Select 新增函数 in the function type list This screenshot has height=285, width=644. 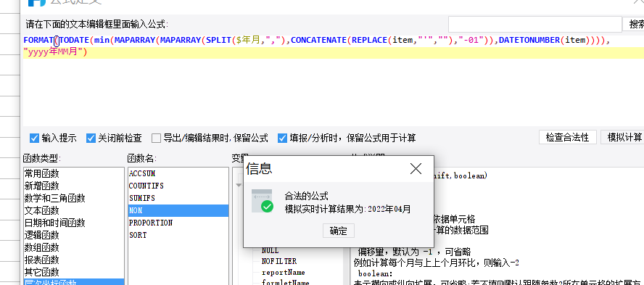(x=74, y=186)
